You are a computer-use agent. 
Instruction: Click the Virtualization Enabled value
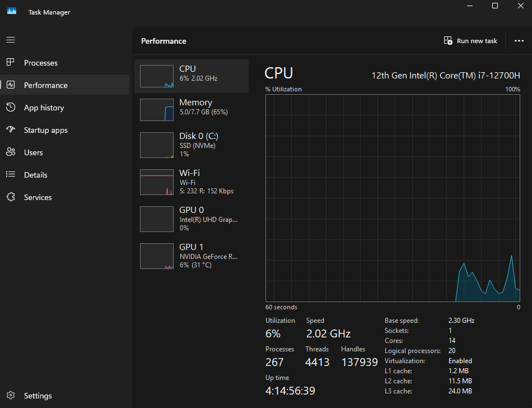click(460, 361)
